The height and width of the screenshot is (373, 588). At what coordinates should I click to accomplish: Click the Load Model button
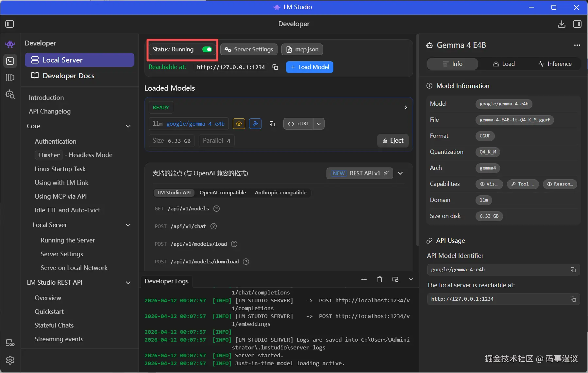309,67
